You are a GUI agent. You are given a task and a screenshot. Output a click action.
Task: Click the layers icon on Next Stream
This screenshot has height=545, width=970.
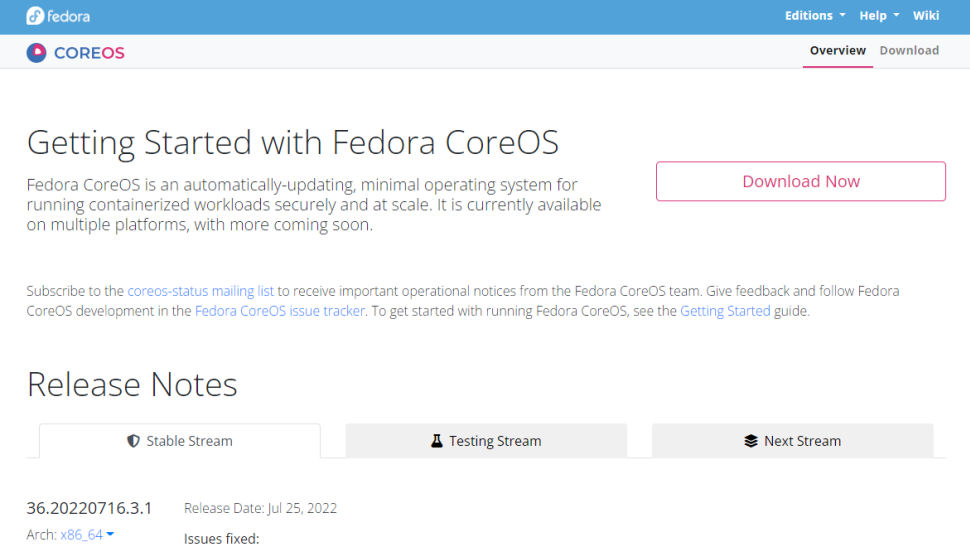point(751,441)
